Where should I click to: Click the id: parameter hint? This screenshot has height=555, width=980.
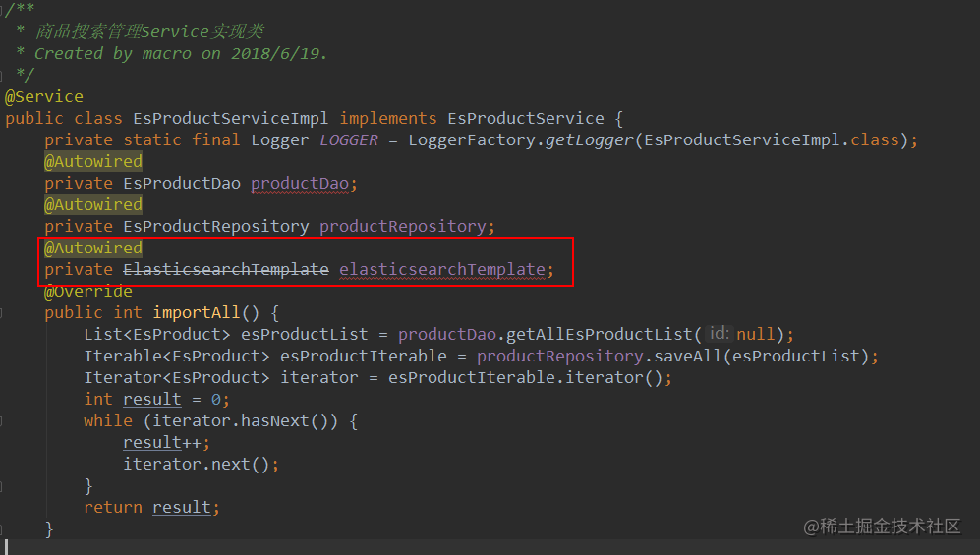[x=719, y=334]
